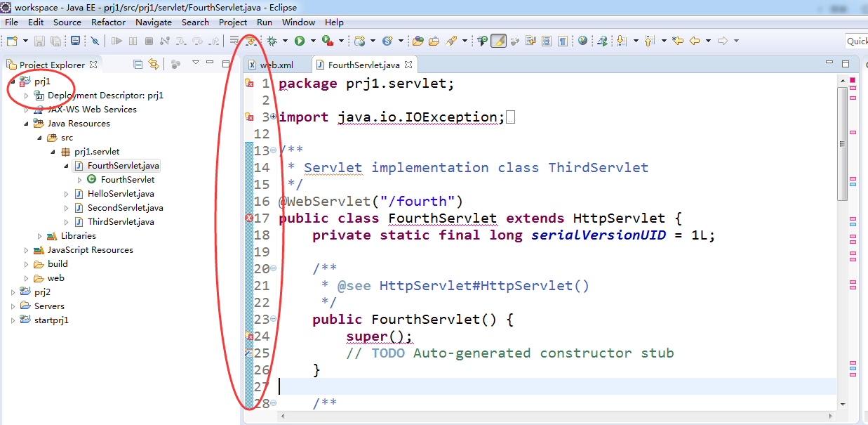Screen dimensions: 868x425
Task: Collapse the Javadoc comment at line 13
Action: click(x=273, y=150)
